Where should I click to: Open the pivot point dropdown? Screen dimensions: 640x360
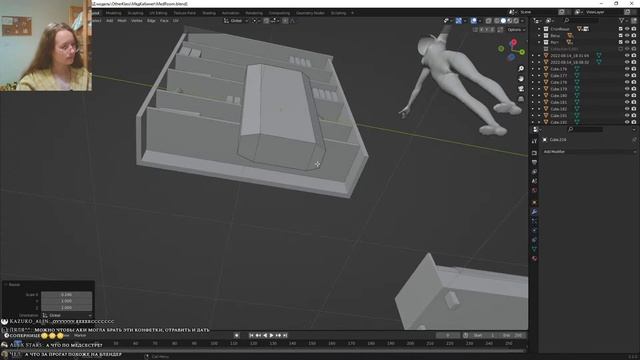click(256, 20)
